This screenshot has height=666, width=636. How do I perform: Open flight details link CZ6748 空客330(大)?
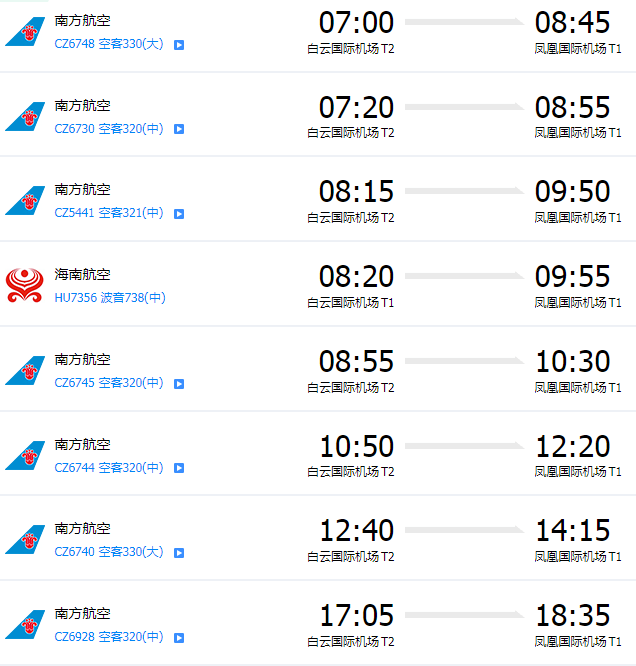click(109, 44)
